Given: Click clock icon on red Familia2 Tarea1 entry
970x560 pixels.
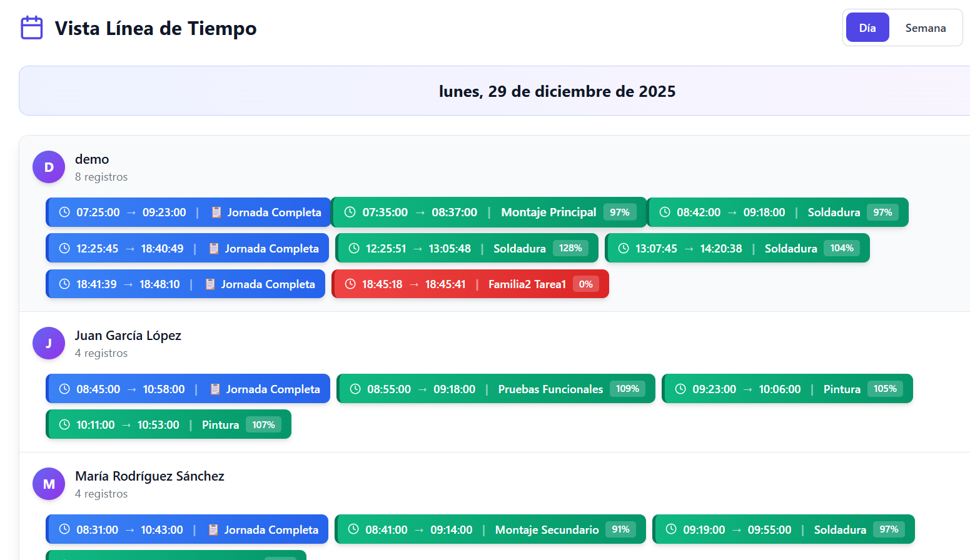Looking at the screenshot, I should click(x=350, y=284).
